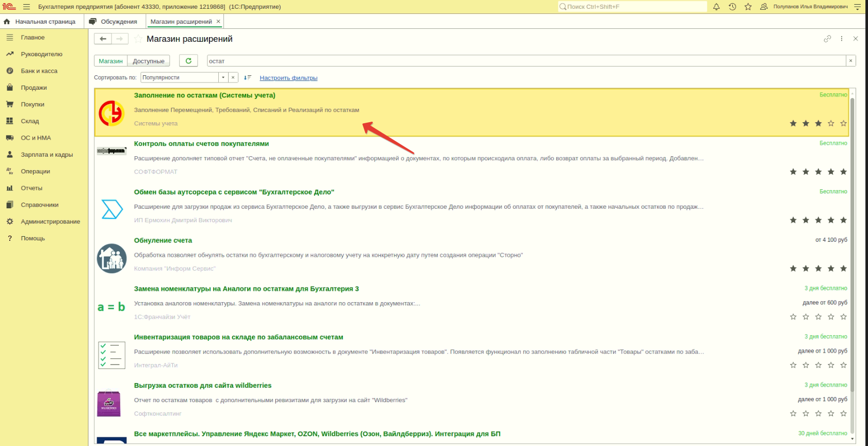Image resolution: width=868 pixels, height=446 pixels.
Task: Click the search field containing остат
Action: pos(525,61)
